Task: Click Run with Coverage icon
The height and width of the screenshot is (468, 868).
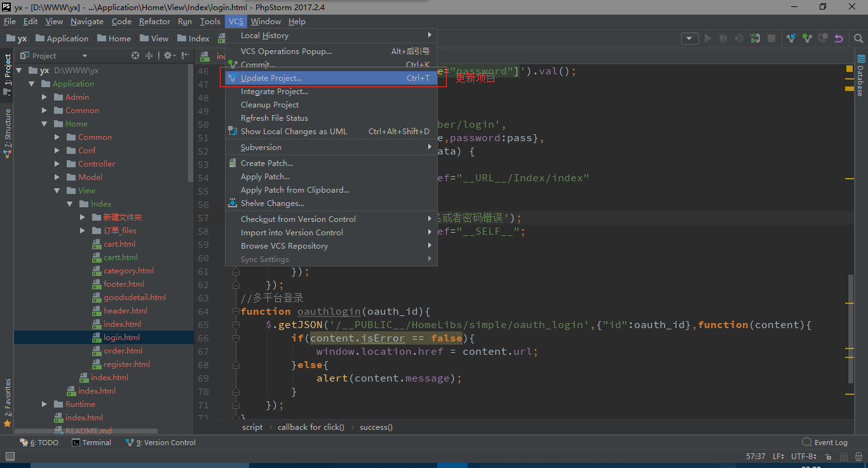Action: (x=739, y=38)
